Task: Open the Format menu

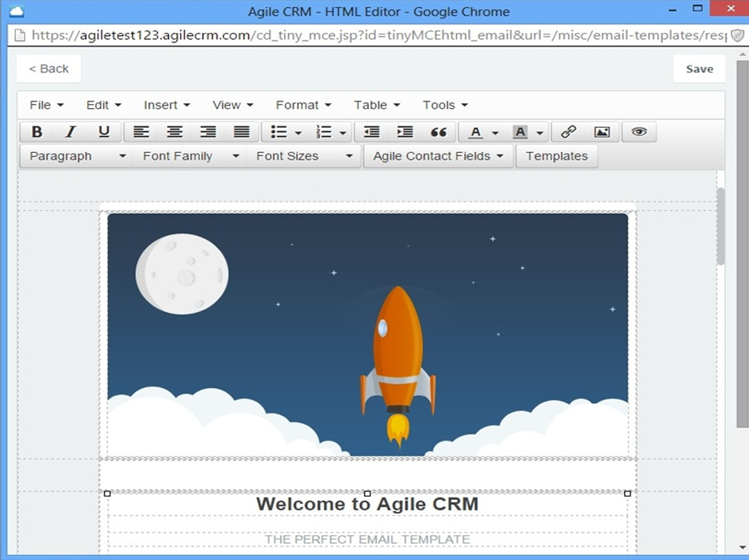Action: click(x=303, y=105)
